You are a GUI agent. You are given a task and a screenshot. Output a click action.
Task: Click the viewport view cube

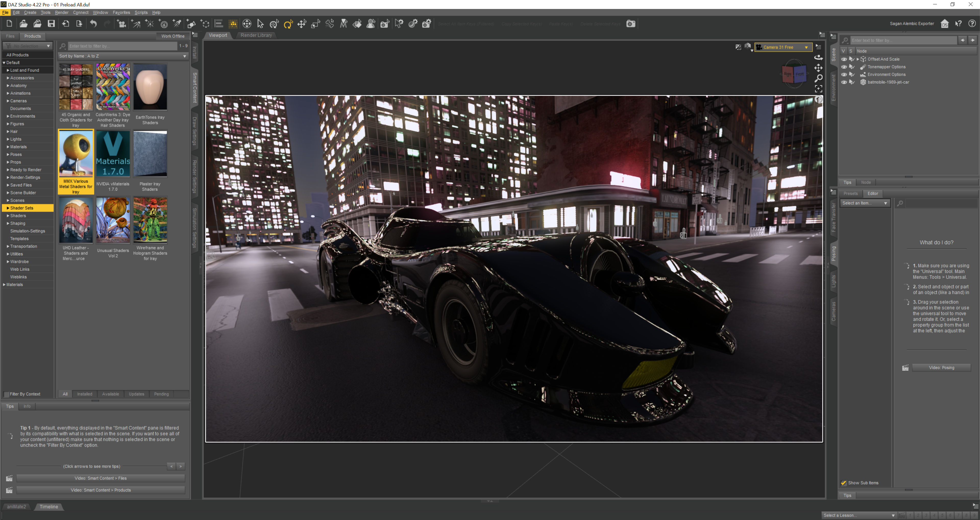[794, 73]
